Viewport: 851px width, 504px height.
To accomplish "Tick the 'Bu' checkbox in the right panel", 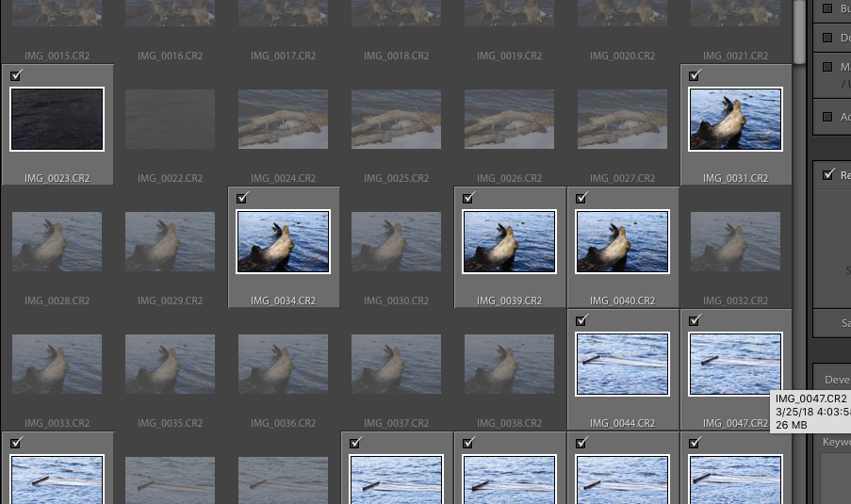I will tap(827, 8).
